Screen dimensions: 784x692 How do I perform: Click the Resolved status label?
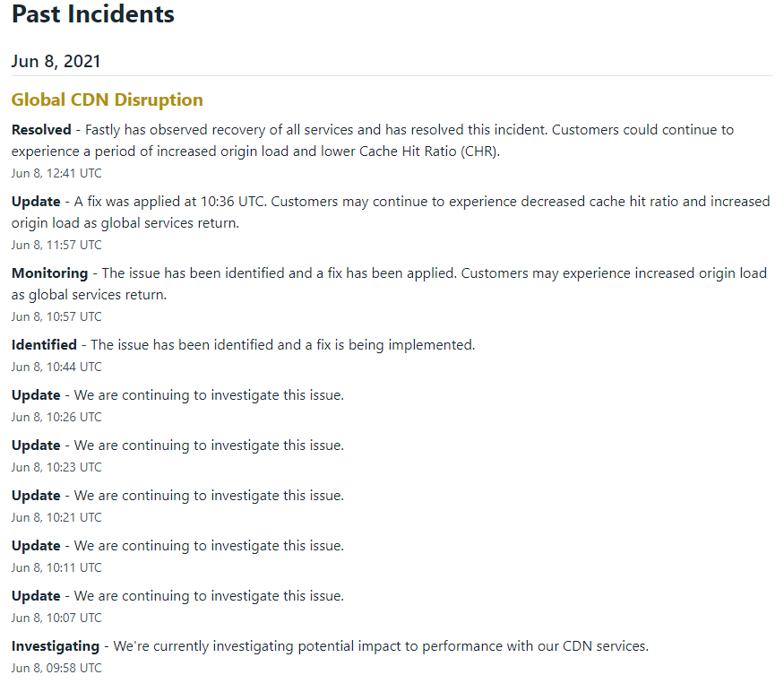(41, 130)
